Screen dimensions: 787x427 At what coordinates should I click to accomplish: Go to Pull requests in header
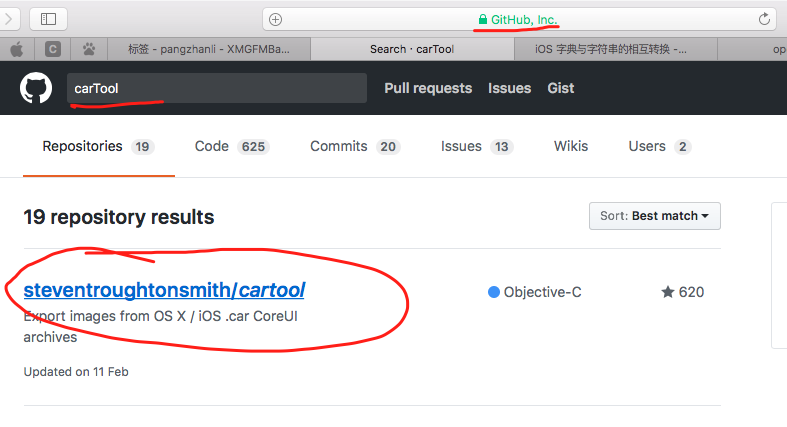tap(428, 88)
